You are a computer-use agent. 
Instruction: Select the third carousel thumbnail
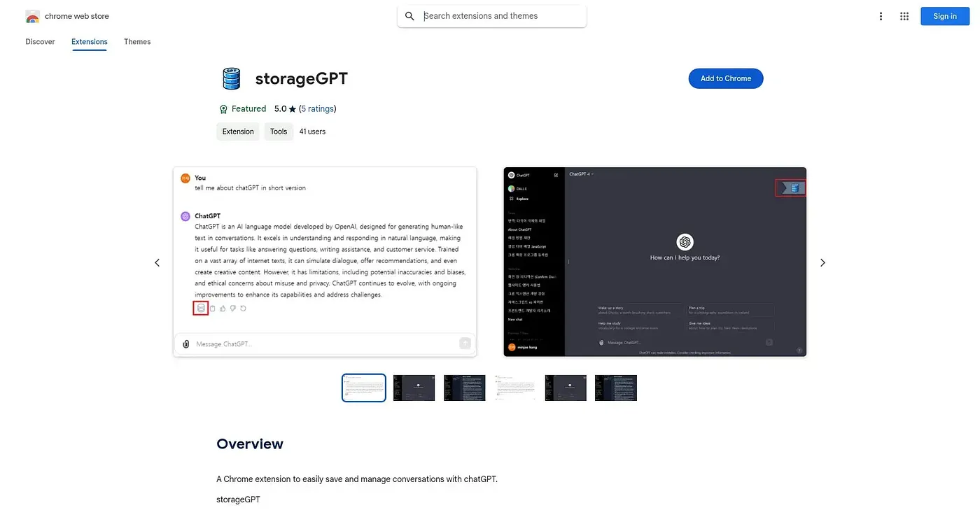pos(465,388)
